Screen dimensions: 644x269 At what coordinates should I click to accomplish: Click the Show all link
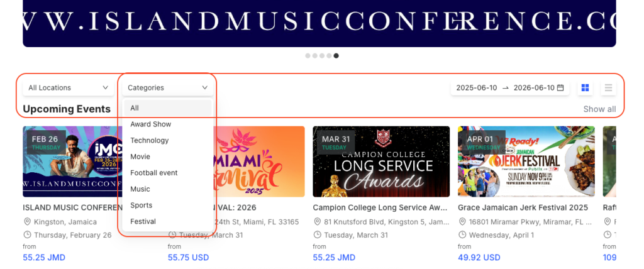click(x=599, y=109)
